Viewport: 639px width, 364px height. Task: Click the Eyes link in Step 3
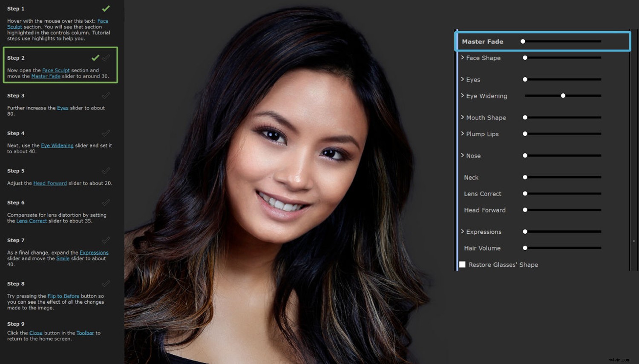(63, 108)
